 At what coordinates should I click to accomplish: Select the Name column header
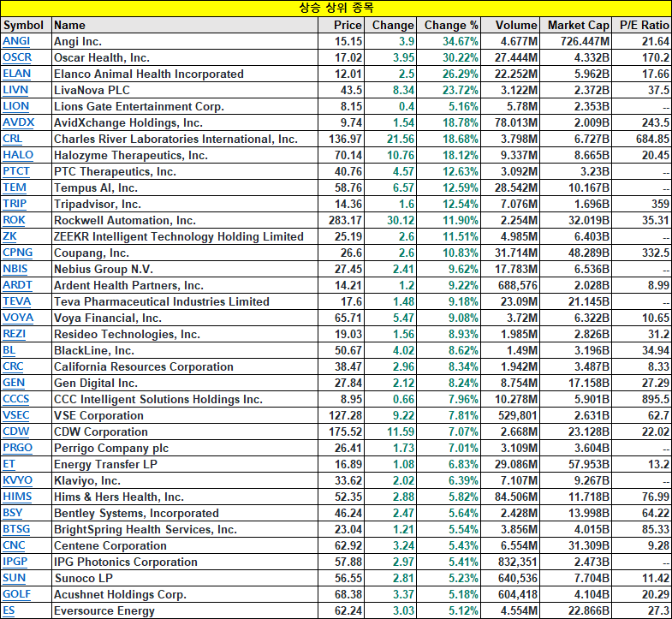pos(185,25)
